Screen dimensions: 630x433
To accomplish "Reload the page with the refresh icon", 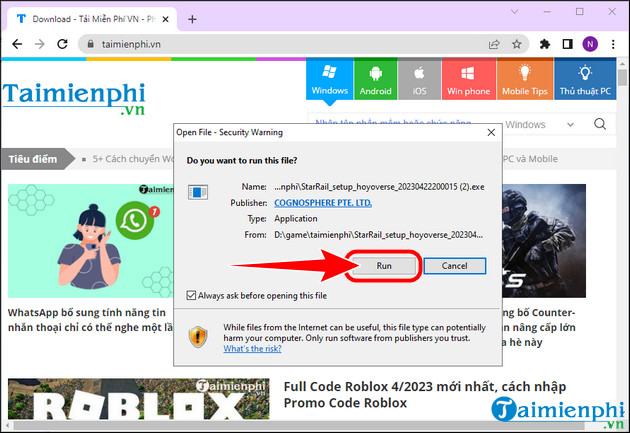I will 62,44.
